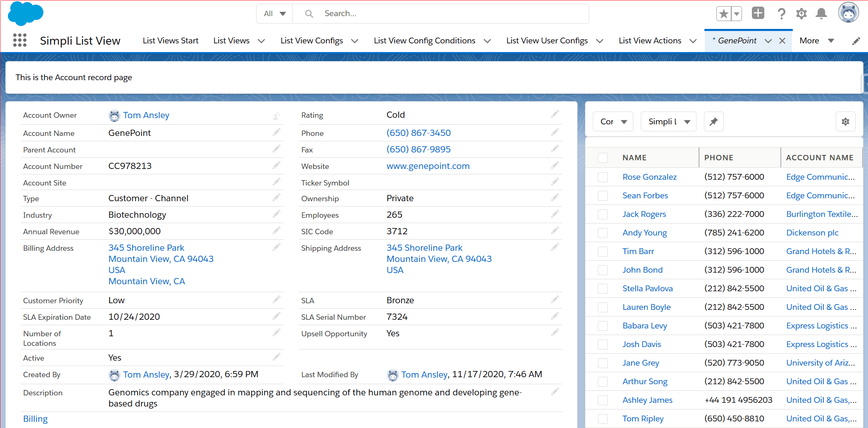Open the Billing link at the bottom

coord(36,418)
